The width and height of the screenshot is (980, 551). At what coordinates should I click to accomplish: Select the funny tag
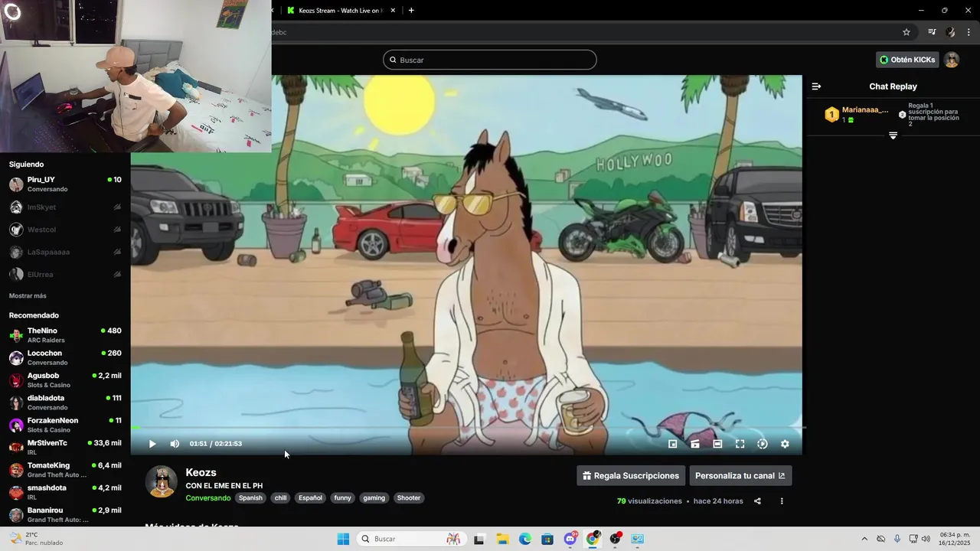point(342,498)
